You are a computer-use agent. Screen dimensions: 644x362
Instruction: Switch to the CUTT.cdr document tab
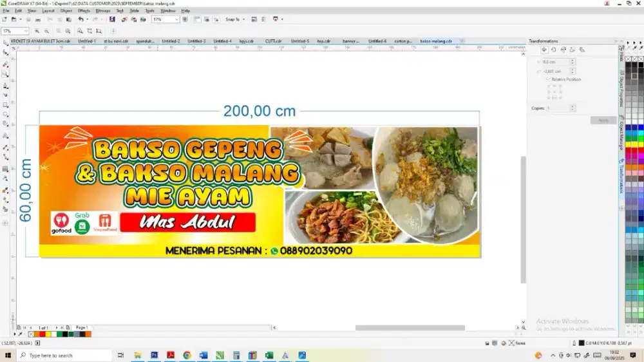click(x=273, y=41)
